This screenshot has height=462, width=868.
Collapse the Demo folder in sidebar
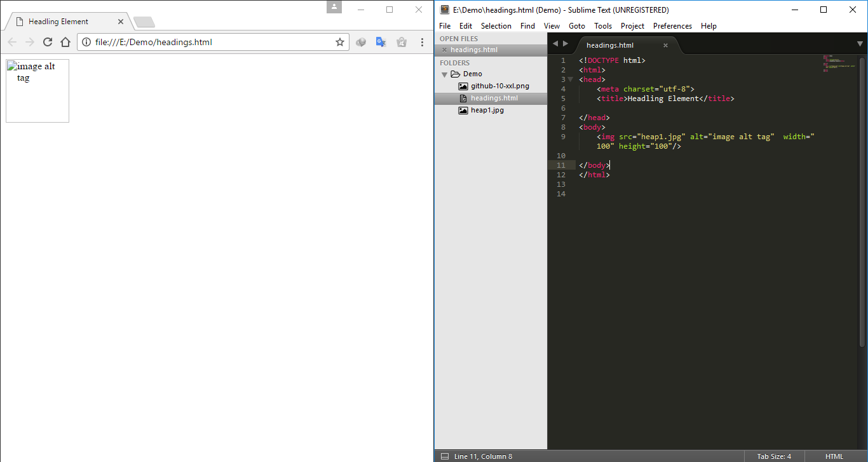(445, 74)
